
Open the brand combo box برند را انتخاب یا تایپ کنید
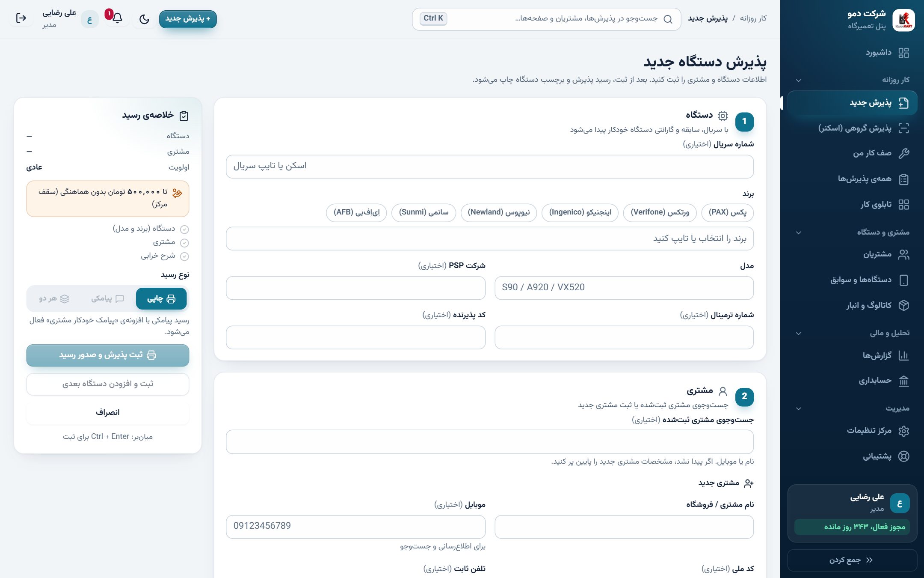click(x=489, y=238)
